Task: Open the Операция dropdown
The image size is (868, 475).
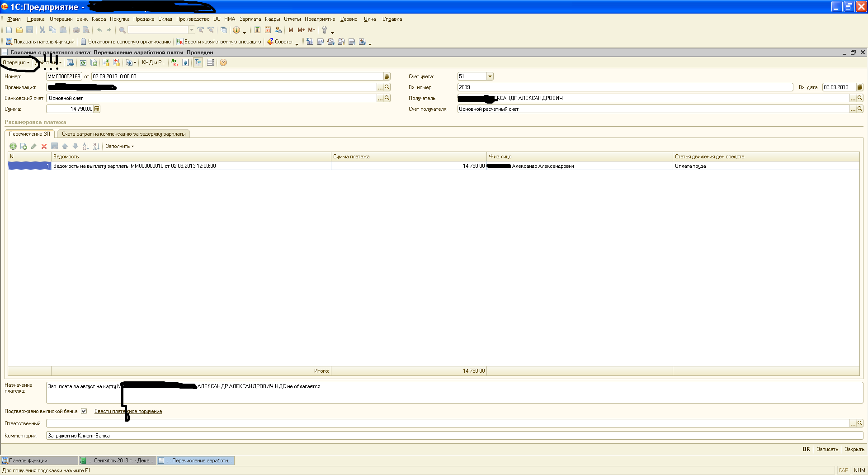Action: [x=16, y=62]
